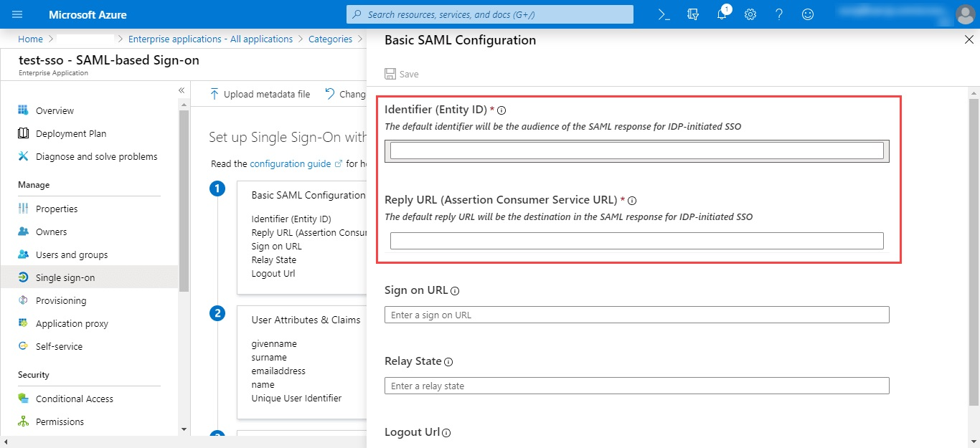Click the Owners people icon

click(23, 232)
